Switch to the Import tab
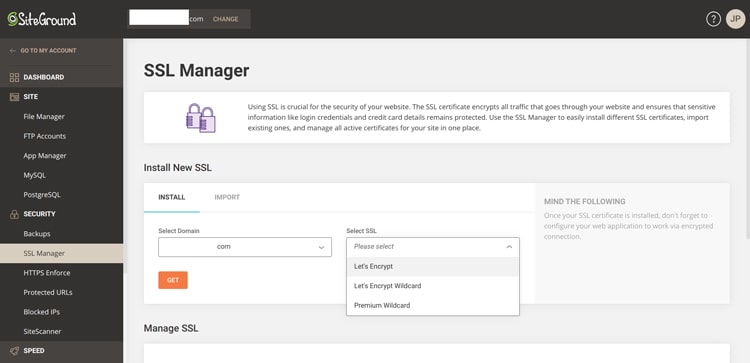This screenshot has width=750, height=363. [227, 197]
